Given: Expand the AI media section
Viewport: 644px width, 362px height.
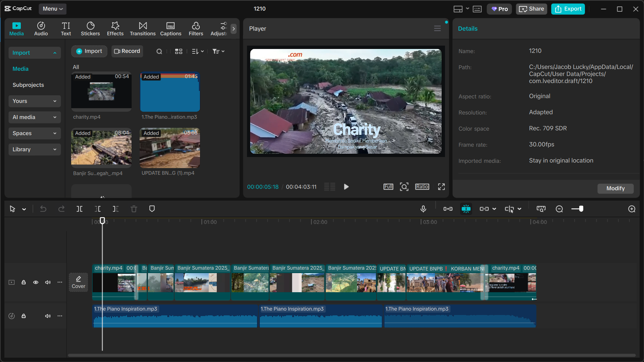Looking at the screenshot, I should pyautogui.click(x=34, y=117).
